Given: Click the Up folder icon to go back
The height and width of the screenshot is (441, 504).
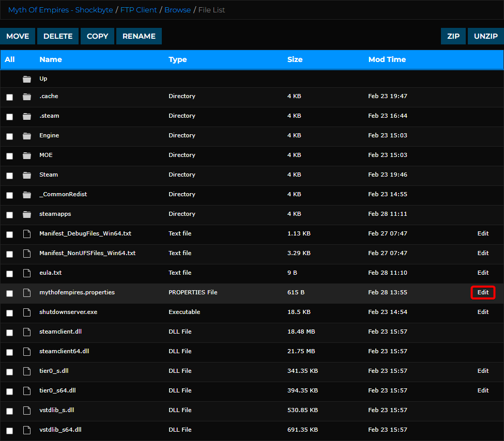Looking at the screenshot, I should [27, 78].
